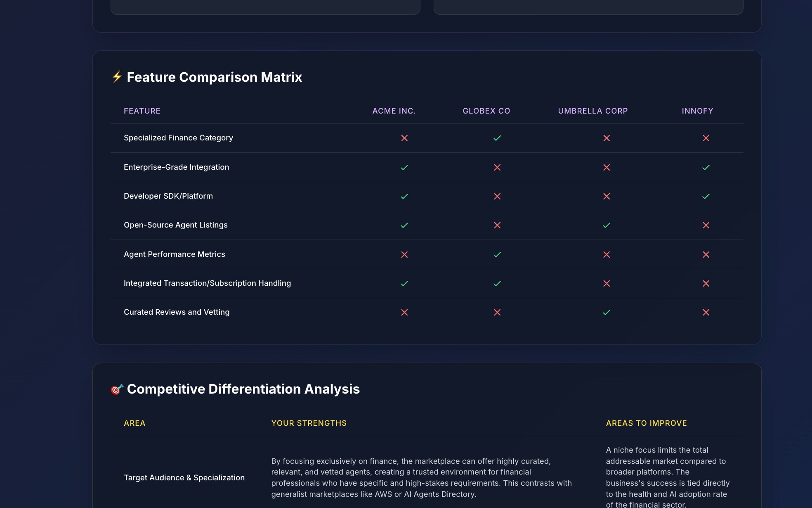Click the FEATURE column header
The width and height of the screenshot is (812, 508).
coord(142,111)
